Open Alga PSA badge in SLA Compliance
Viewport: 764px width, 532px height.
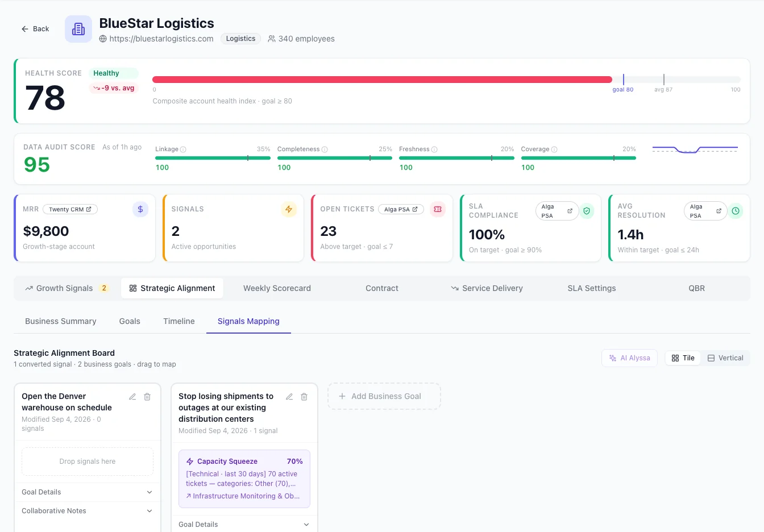[557, 211]
